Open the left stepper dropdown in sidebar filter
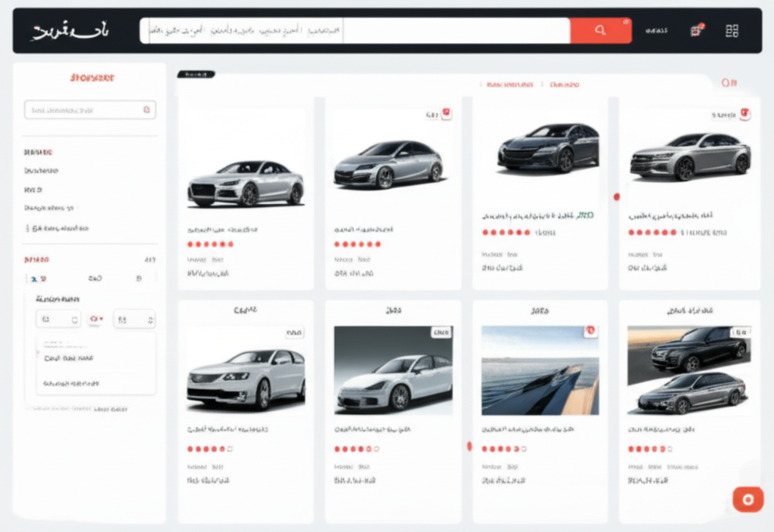Viewport: 774px width, 532px height. pos(58,320)
